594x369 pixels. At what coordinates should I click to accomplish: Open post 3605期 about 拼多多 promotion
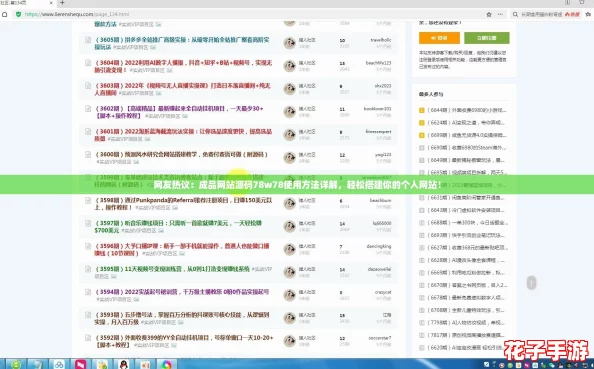tap(182, 43)
